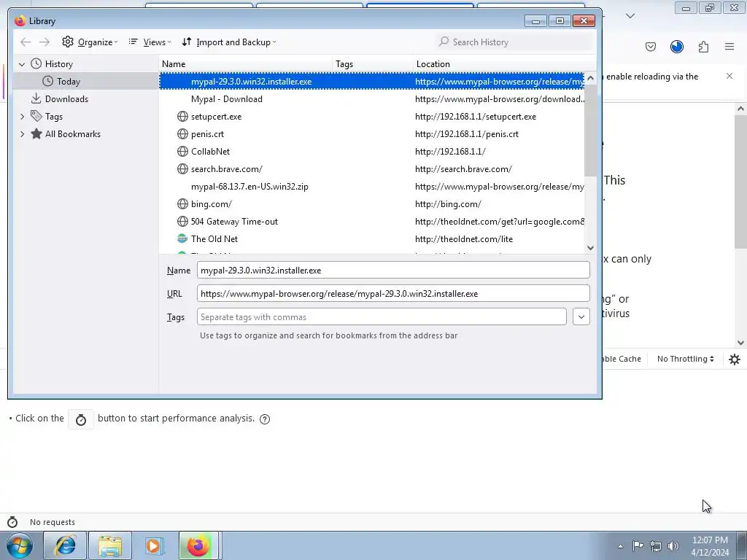Open the volume speaker tray icon
This screenshot has width=747, height=560.
tap(673, 545)
